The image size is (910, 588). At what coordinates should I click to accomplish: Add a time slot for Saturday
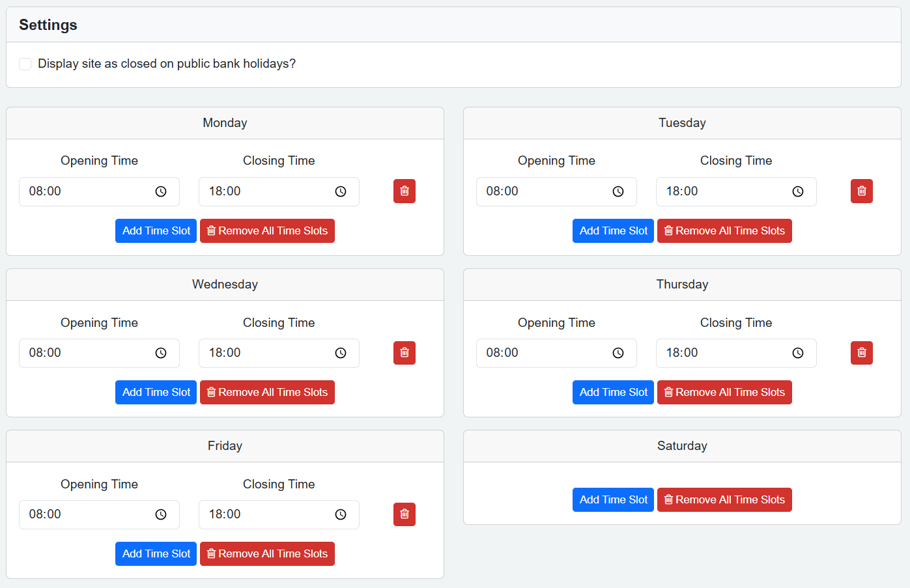pyautogui.click(x=612, y=499)
